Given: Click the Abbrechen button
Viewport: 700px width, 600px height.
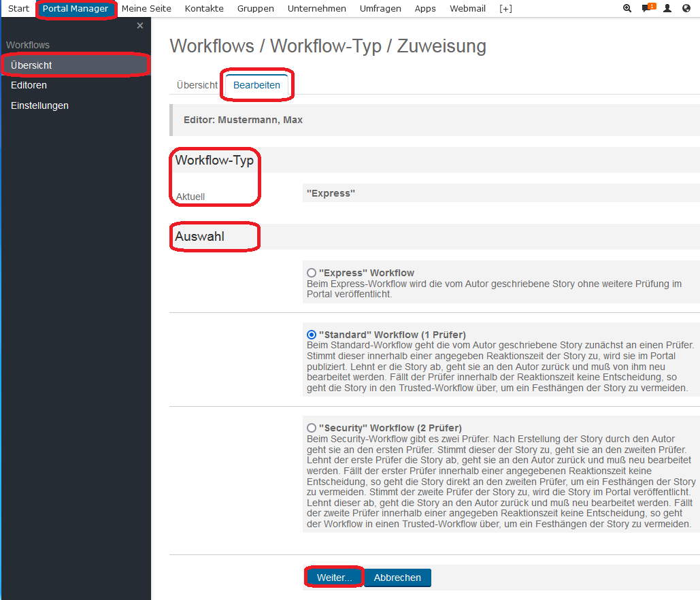Looking at the screenshot, I should [397, 578].
